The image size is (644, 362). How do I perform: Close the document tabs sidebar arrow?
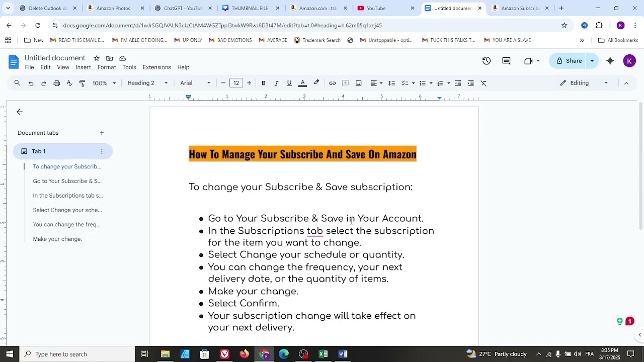tap(20, 112)
